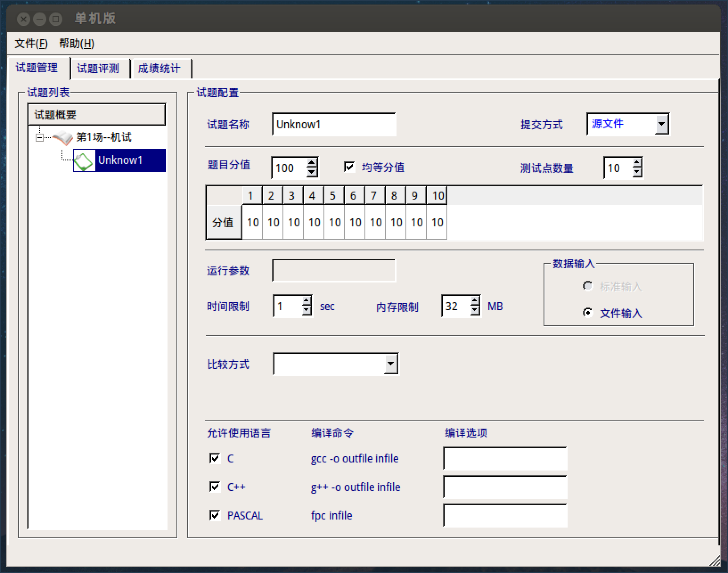The width and height of the screenshot is (728, 573).
Task: Toggle the 均等分值 checkbox
Action: (349, 167)
